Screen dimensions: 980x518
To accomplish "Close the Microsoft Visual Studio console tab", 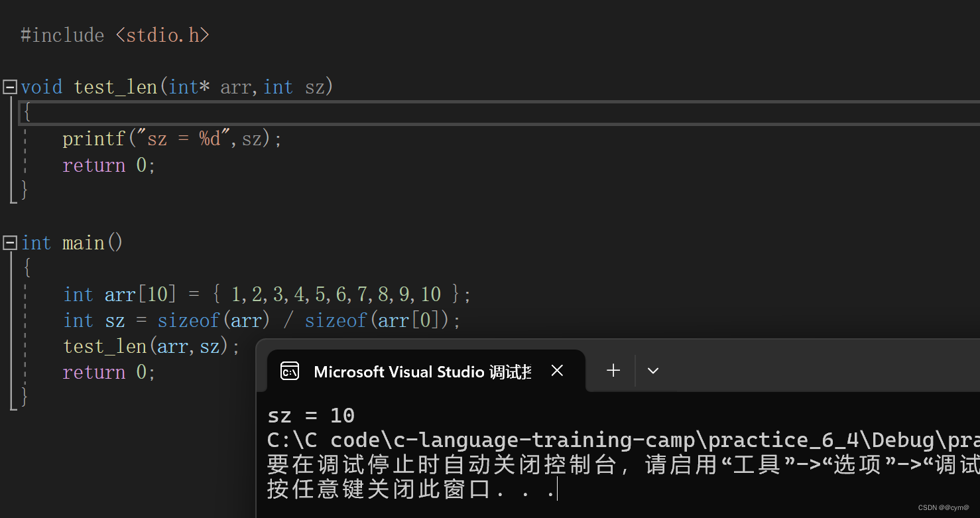I will 557,371.
